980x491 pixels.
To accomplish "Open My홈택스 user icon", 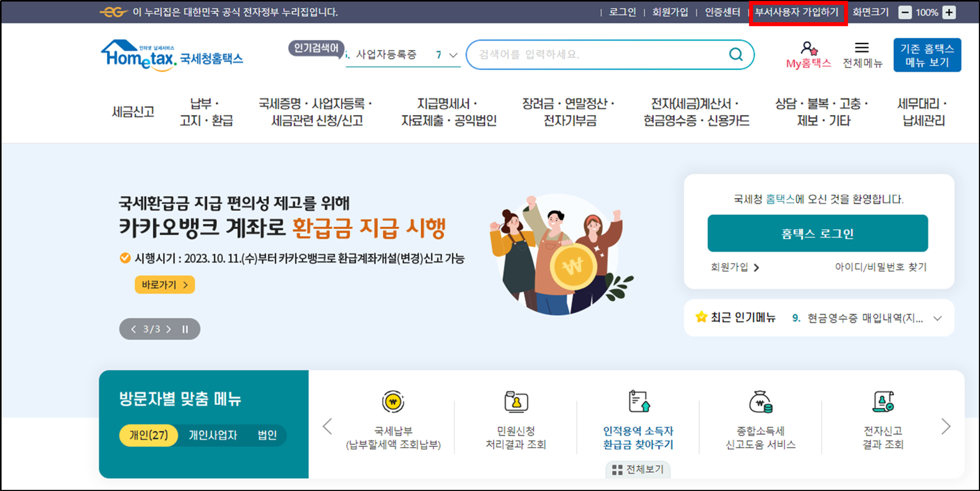I will click(808, 49).
